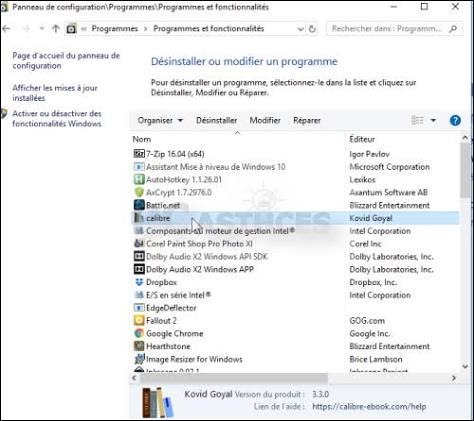
Task: Click the Igor Pavlov publisher cell
Action: pyautogui.click(x=369, y=154)
